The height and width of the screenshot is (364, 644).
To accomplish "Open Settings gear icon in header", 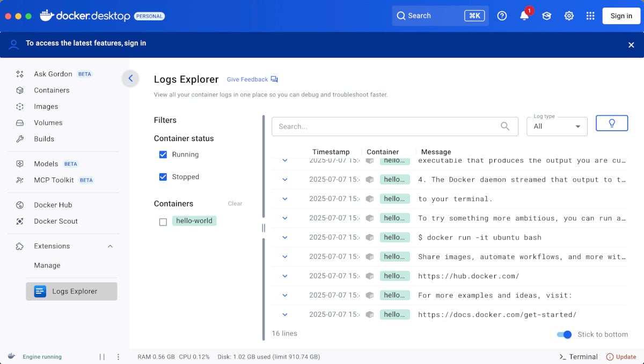I will 569,16.
